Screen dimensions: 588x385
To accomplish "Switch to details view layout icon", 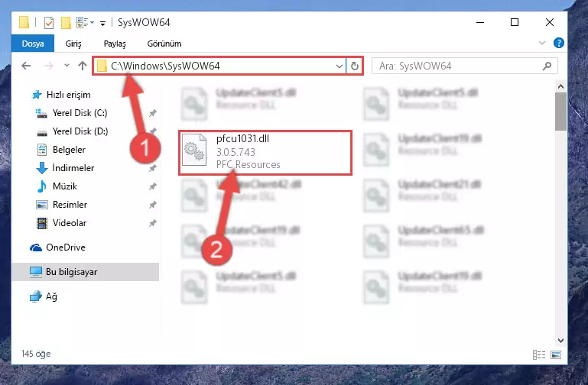I will pyautogui.click(x=539, y=354).
